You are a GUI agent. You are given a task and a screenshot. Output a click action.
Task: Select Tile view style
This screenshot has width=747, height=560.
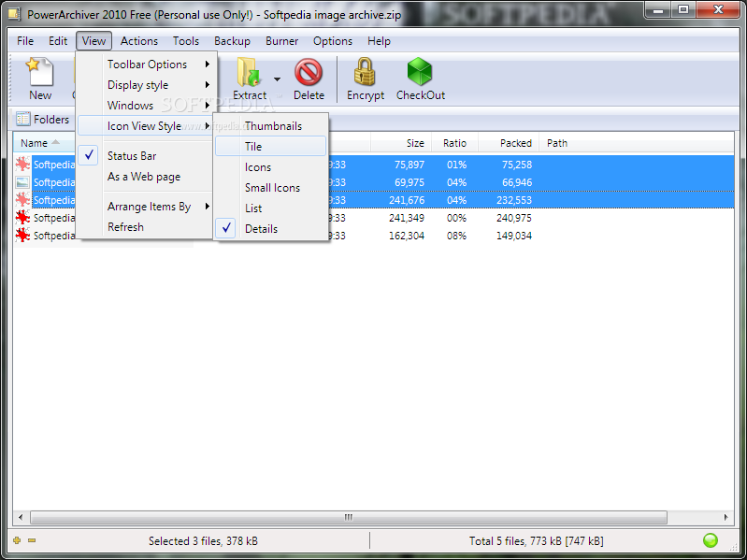pos(270,146)
